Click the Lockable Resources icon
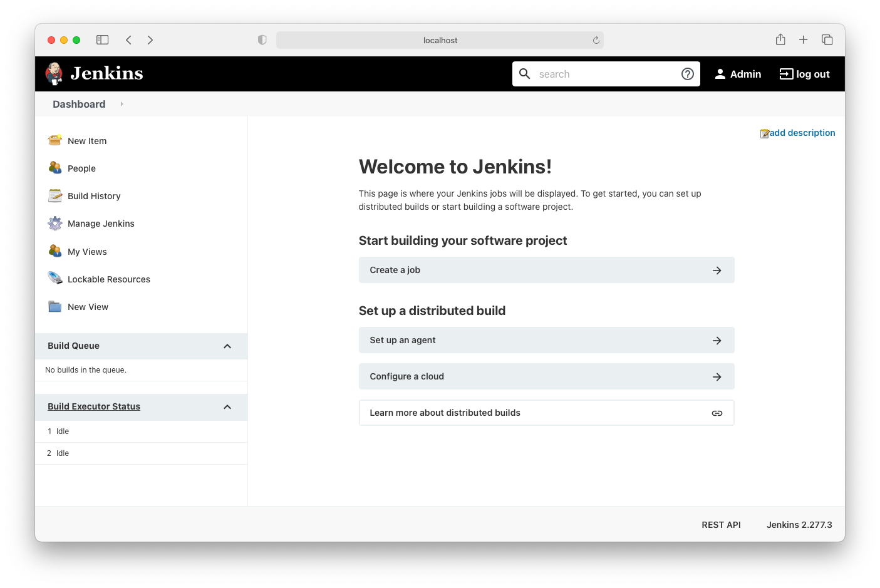The width and height of the screenshot is (880, 588). coord(55,279)
